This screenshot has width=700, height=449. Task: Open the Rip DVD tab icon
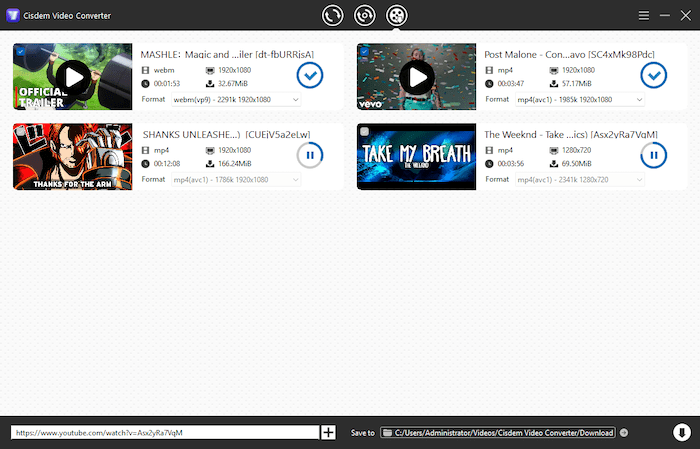365,16
